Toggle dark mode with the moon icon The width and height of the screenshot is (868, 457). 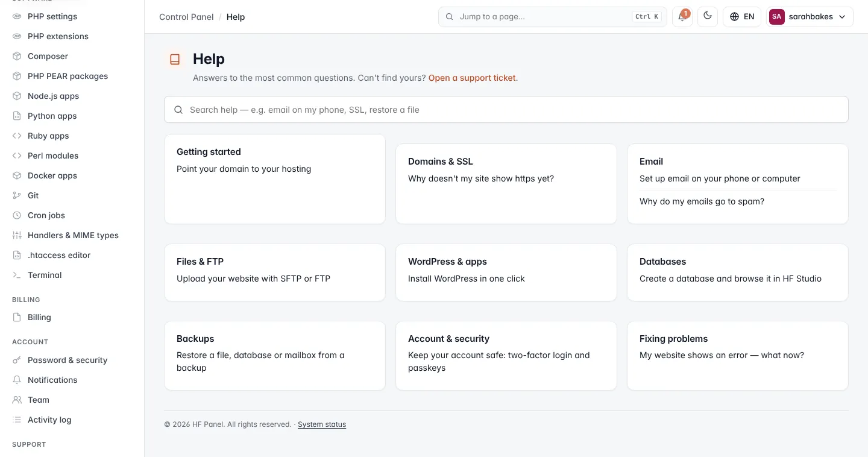(x=708, y=17)
